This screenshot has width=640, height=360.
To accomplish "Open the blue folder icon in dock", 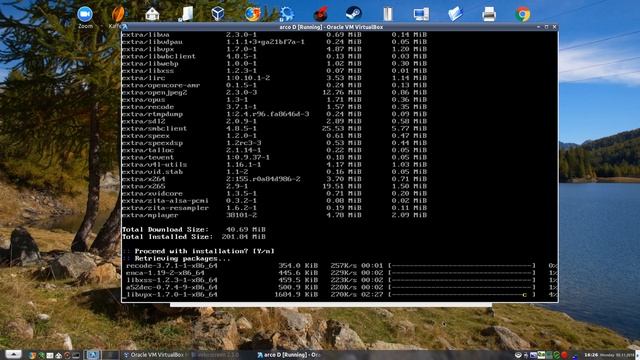I will [x=455, y=14].
